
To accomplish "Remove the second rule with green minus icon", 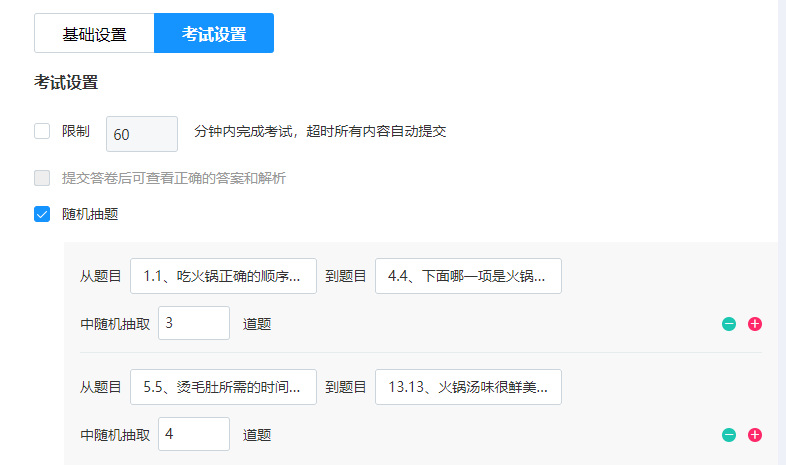I will point(729,435).
